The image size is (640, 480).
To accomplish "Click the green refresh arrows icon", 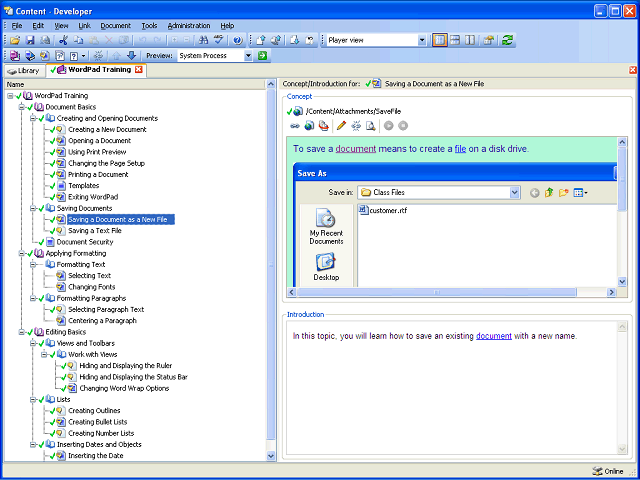I will point(507,40).
